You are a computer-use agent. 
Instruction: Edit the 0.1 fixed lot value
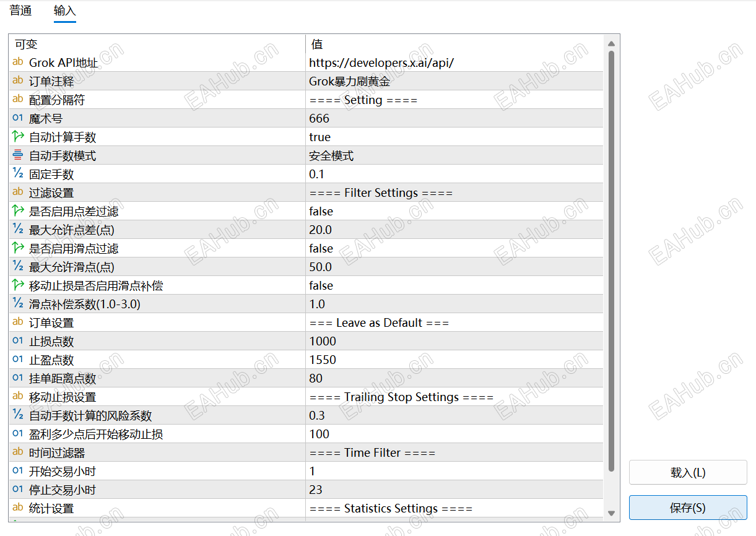(454, 174)
